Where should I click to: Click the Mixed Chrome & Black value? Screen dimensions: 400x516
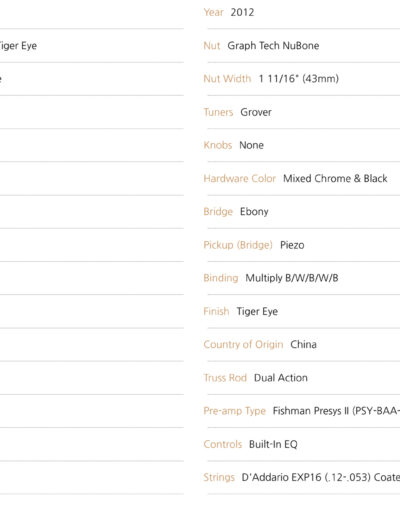335,178
